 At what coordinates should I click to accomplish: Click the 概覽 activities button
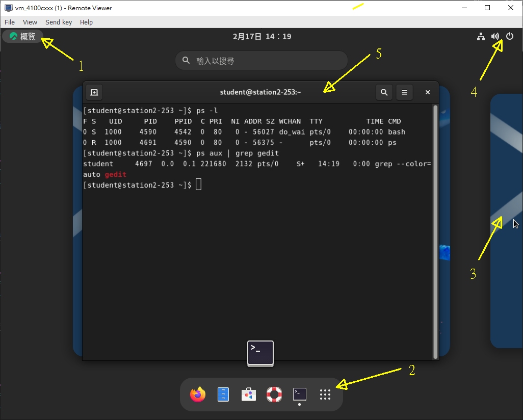click(23, 37)
